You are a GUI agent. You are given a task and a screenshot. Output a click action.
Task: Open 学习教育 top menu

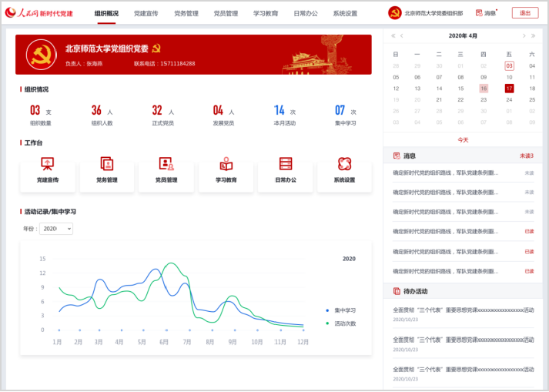click(266, 14)
